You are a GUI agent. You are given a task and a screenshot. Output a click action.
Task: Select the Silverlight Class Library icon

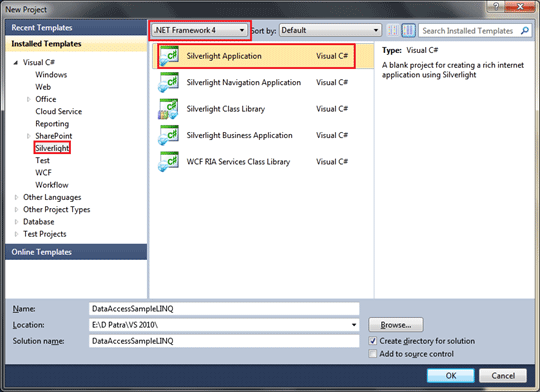point(168,109)
